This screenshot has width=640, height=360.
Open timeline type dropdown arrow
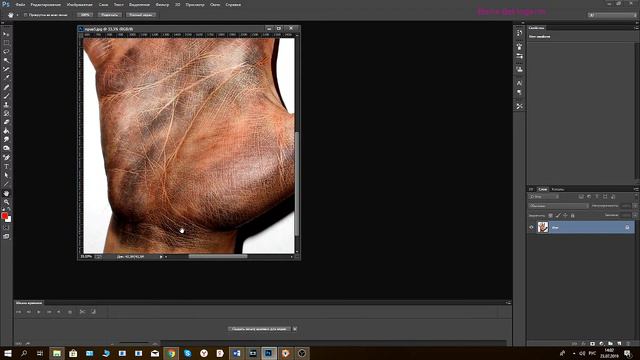pyautogui.click(x=295, y=329)
